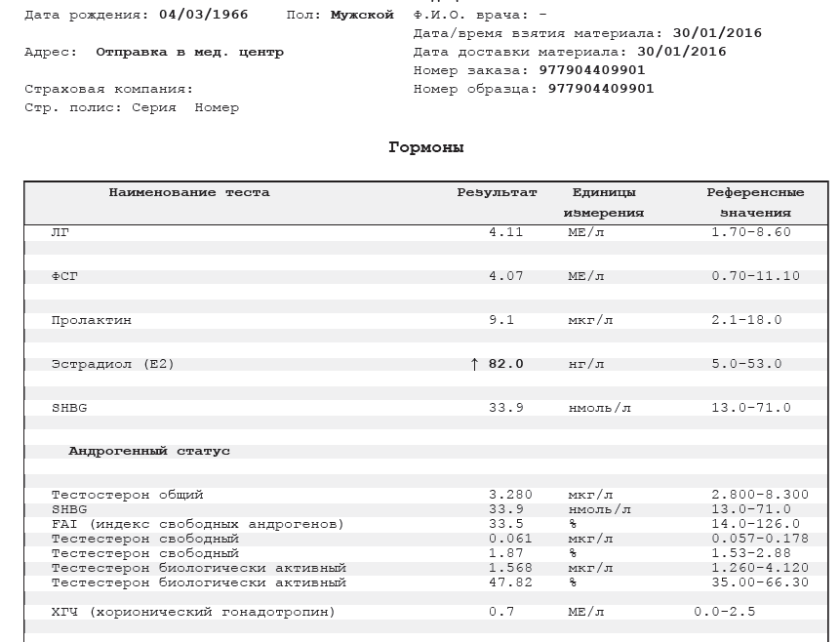Click the ХГЧ reference range 0.0-2.5

tap(724, 612)
